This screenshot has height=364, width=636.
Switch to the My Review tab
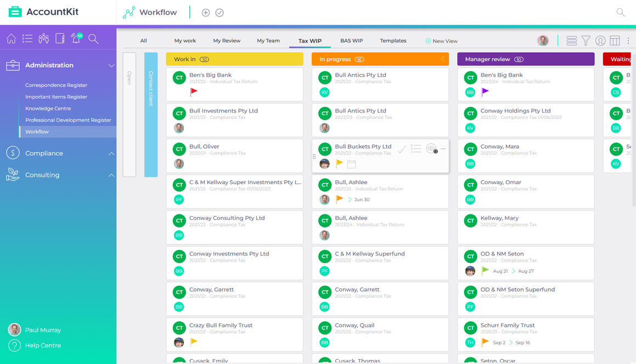pos(227,41)
